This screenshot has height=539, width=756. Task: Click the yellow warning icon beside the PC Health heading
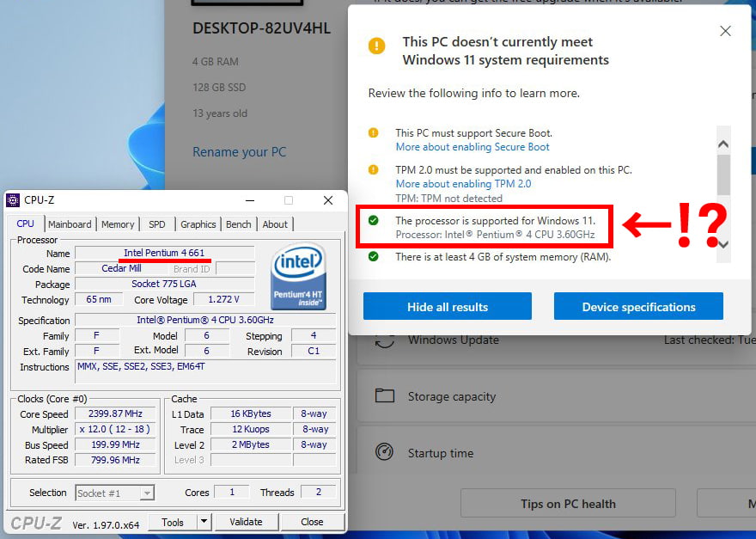point(376,46)
